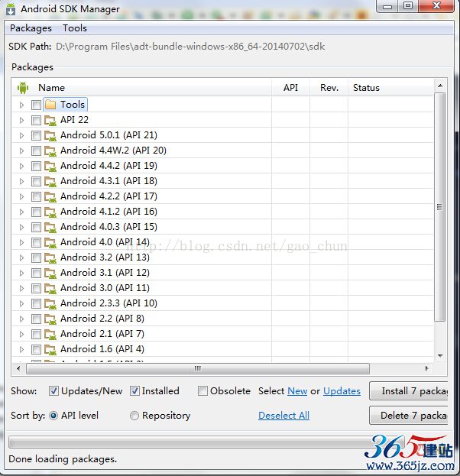Click the Updates selection link

point(342,391)
